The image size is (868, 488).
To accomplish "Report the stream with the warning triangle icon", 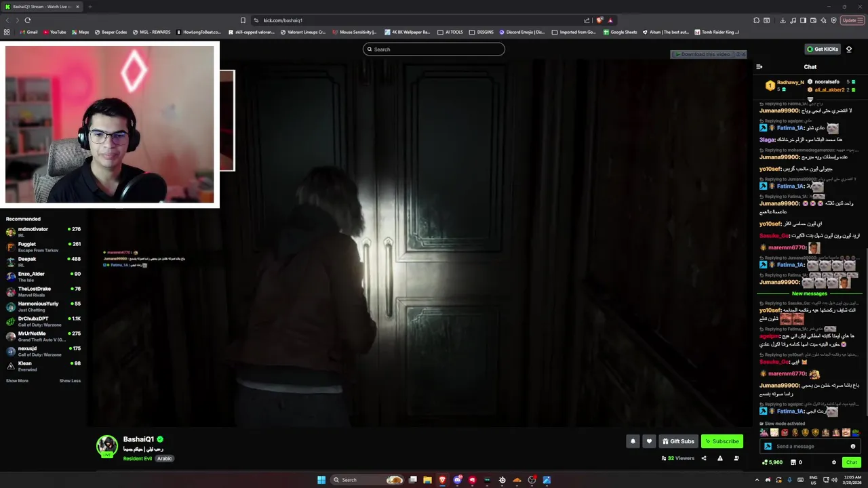I will pos(719,458).
